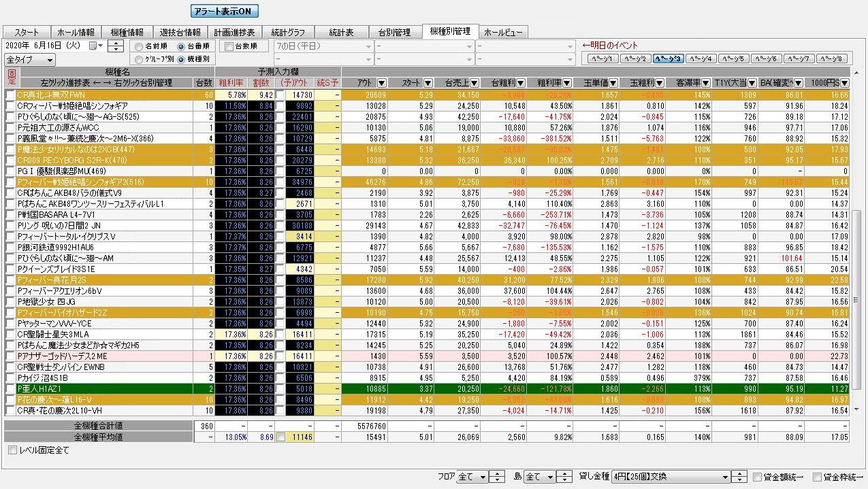Click the 客滞率 column sort arrow
This screenshot has width=868, height=489.
(x=705, y=83)
